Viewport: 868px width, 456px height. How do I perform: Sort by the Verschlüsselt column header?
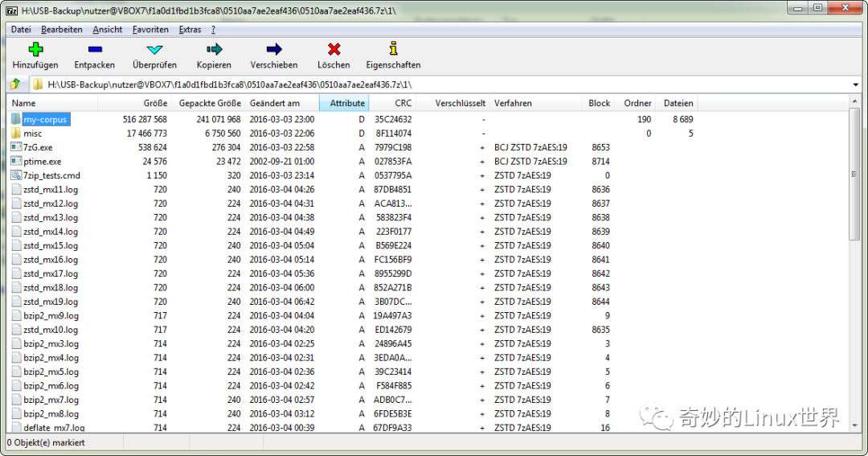452,103
